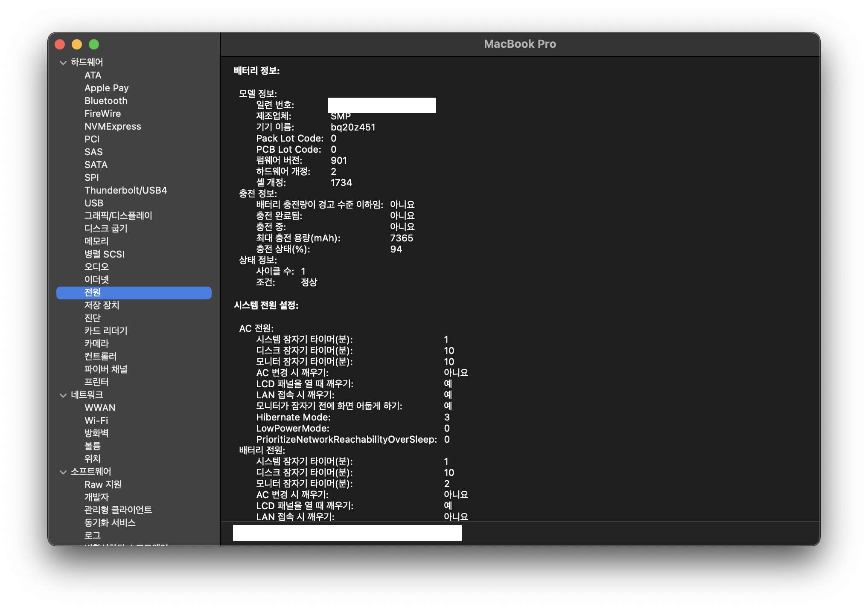868x609 pixels.
Task: Open 카메라 in the sidebar
Action: click(96, 344)
